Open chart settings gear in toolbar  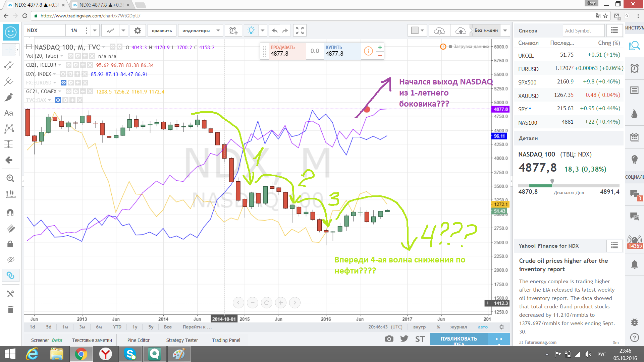click(138, 31)
